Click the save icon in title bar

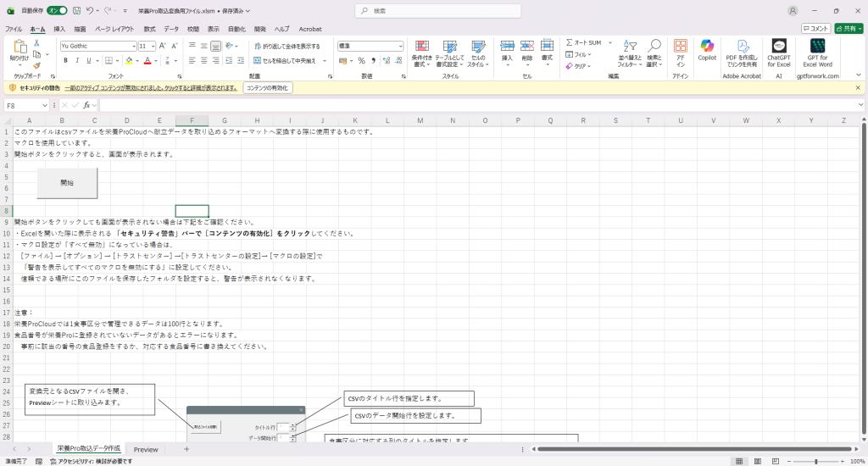tap(76, 11)
